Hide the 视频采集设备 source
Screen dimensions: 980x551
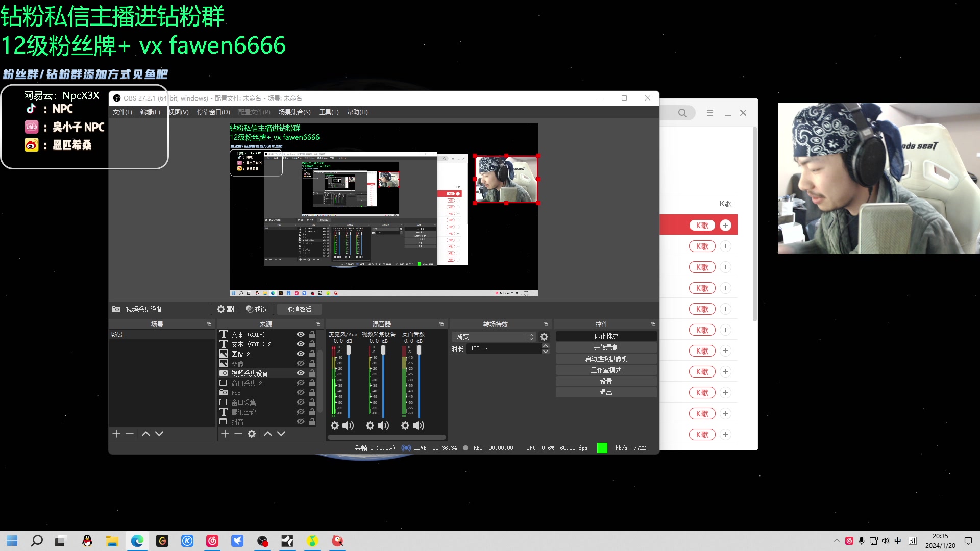click(301, 373)
